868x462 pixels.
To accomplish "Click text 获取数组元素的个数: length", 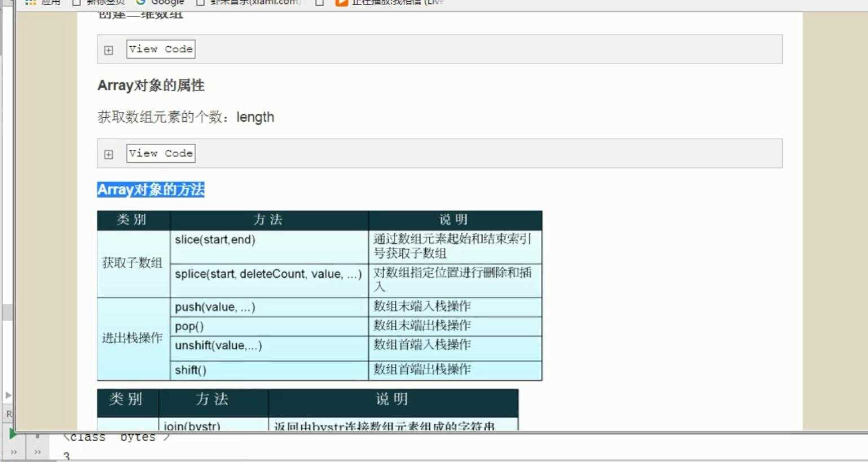I will [x=186, y=117].
